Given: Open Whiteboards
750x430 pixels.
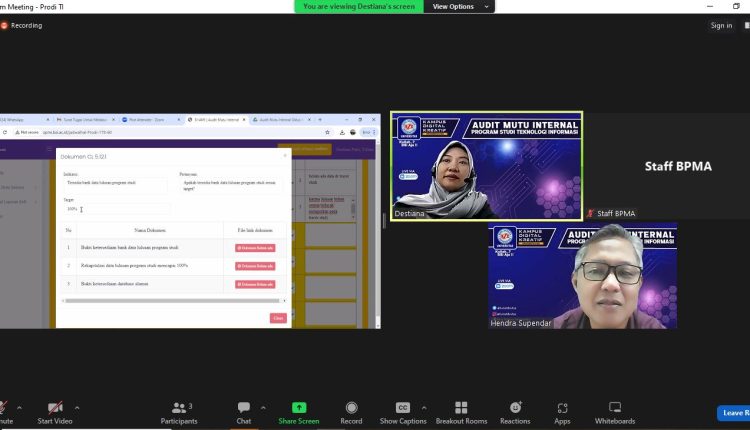Looking at the screenshot, I should [615, 413].
